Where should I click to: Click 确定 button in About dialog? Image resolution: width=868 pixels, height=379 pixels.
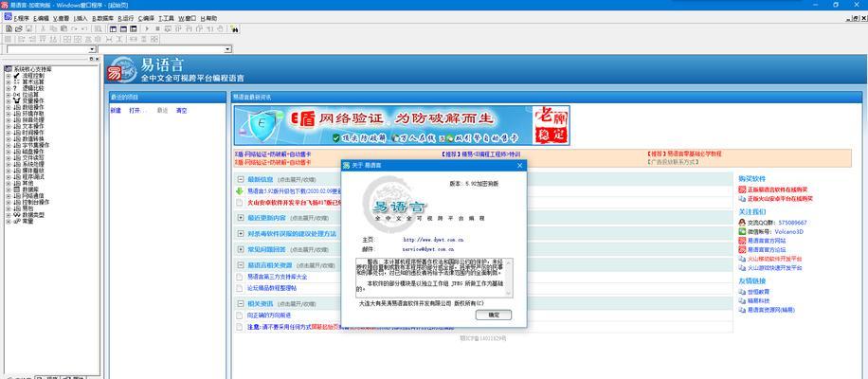point(494,315)
